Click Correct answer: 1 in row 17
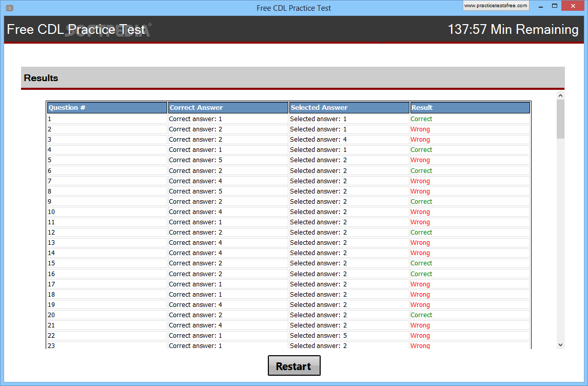 tap(195, 284)
